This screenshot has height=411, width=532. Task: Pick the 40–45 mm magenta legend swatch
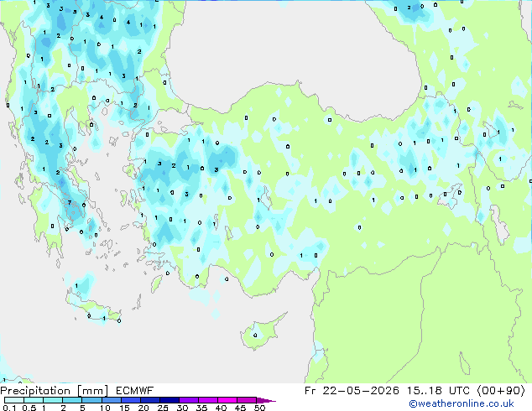[227, 400]
